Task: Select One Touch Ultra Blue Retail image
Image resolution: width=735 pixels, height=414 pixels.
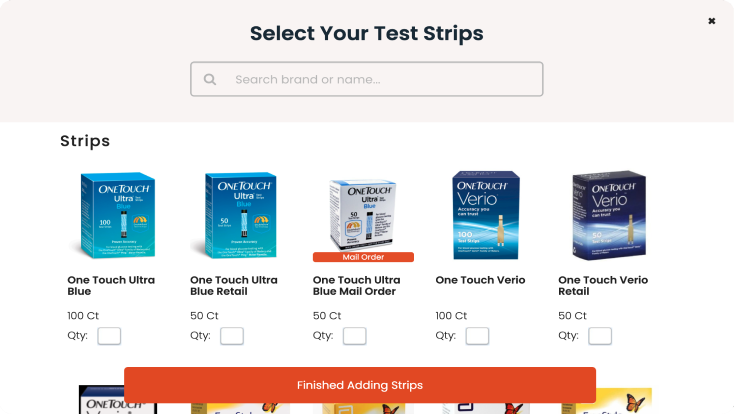Action: pos(240,216)
